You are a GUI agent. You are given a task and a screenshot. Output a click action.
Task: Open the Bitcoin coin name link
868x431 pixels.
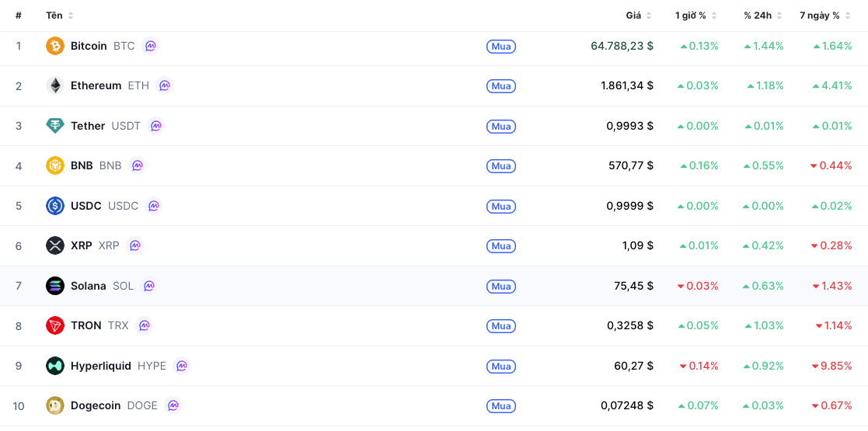click(x=89, y=46)
